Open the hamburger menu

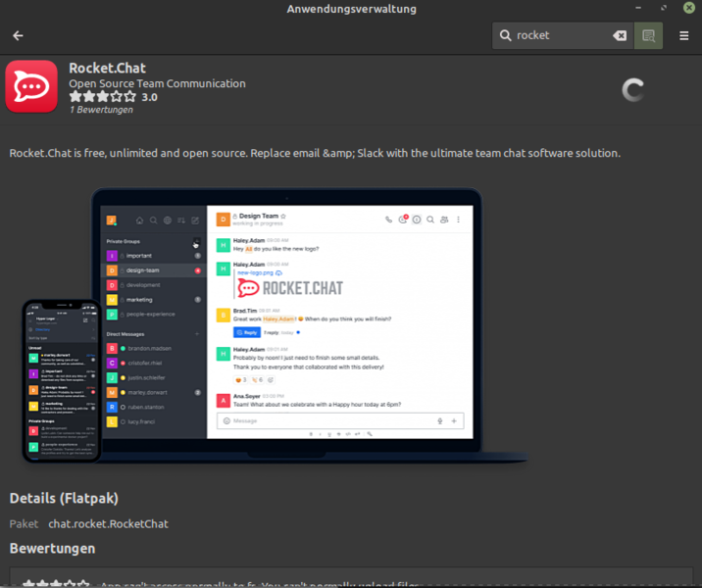[683, 35]
